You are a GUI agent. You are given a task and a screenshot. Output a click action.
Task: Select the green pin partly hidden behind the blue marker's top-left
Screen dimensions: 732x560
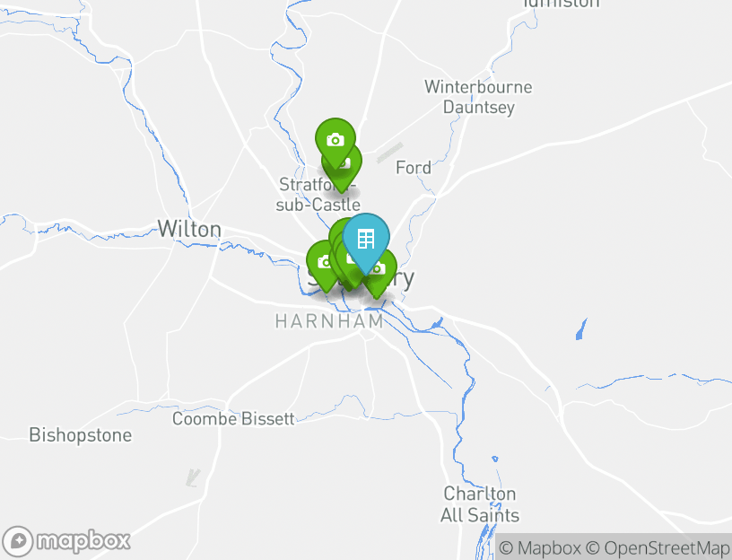(338, 232)
